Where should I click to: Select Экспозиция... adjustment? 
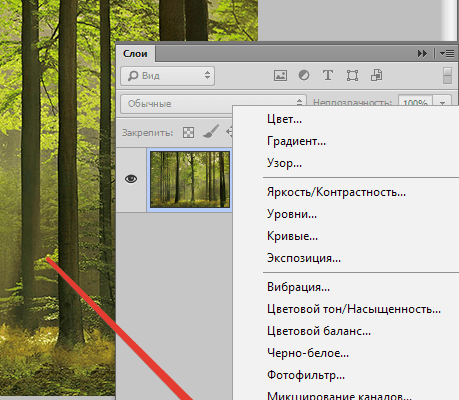304,258
